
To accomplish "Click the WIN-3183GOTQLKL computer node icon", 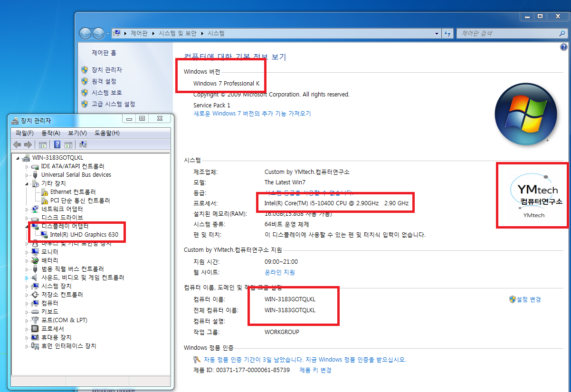I will 27,158.
